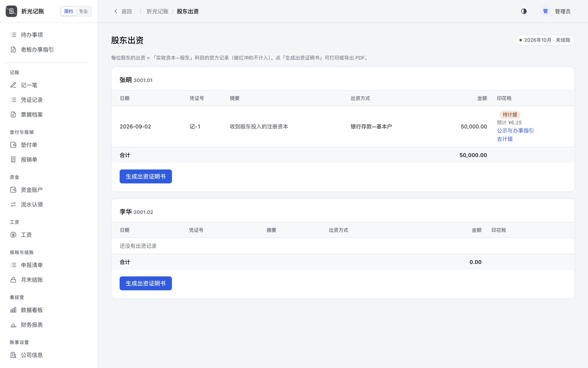Generate 出资证明书 for 李华
Image resolution: width=588 pixels, height=368 pixels.
[x=146, y=283]
